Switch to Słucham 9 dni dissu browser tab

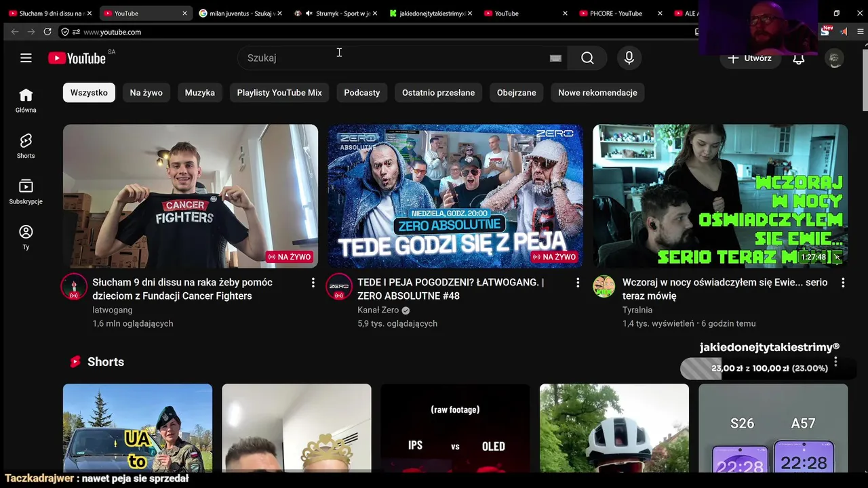point(50,14)
